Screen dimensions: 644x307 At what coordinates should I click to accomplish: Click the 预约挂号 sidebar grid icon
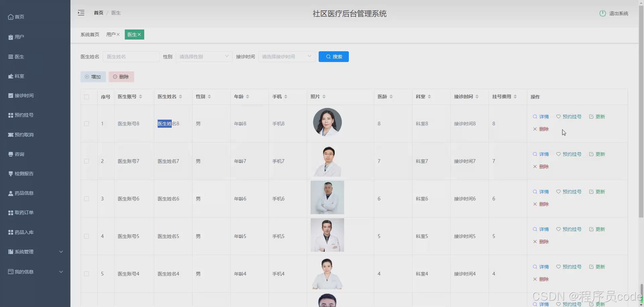[11, 115]
